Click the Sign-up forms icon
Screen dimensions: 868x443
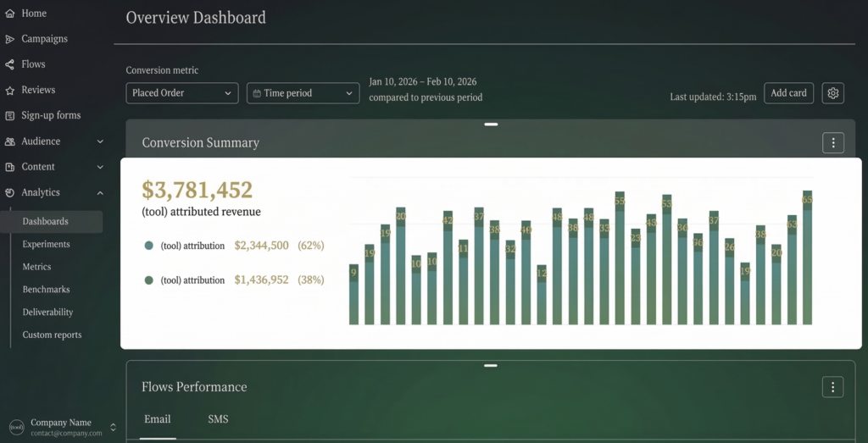[x=10, y=115]
